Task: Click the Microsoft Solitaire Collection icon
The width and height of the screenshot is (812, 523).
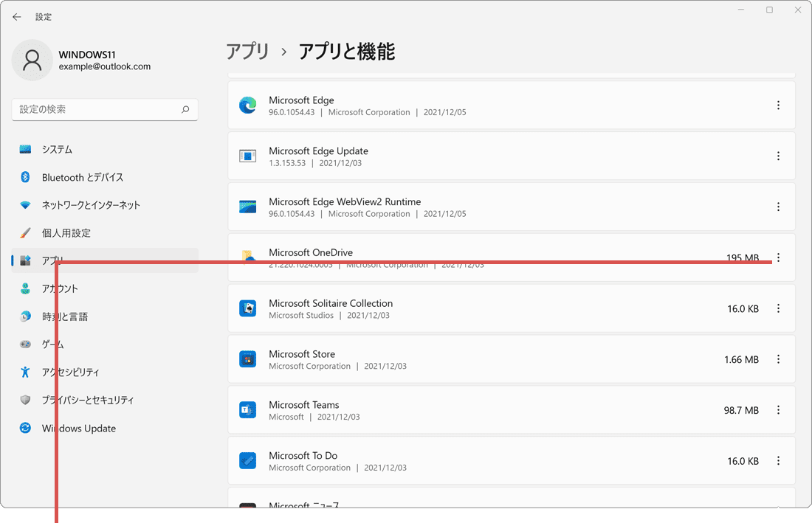Action: pos(247,308)
